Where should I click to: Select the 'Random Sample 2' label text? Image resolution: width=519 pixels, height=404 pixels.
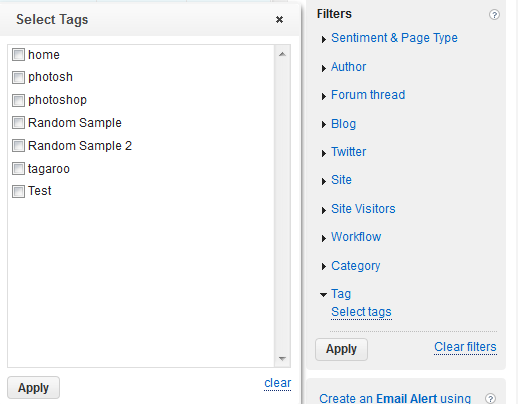80,146
